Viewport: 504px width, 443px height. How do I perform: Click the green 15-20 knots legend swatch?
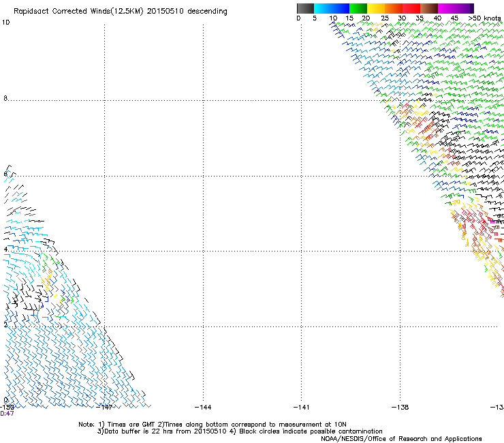(358, 8)
